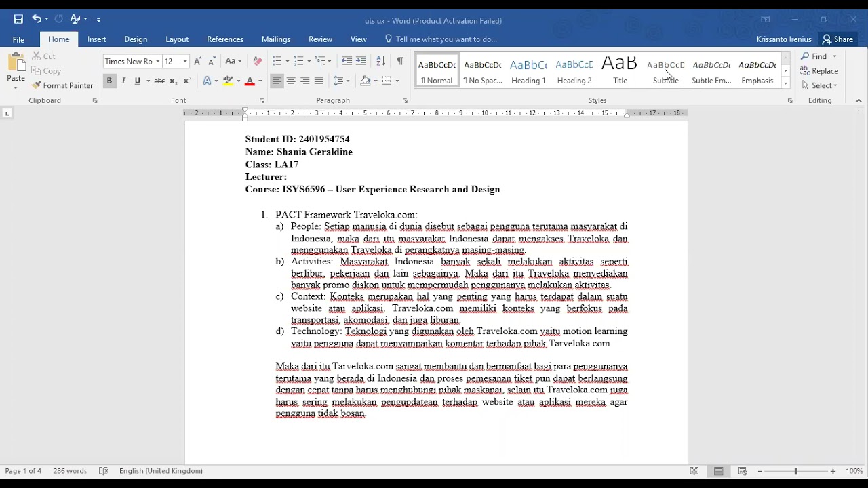Sort the selected paragraphs
This screenshot has width=868, height=488.
click(380, 61)
